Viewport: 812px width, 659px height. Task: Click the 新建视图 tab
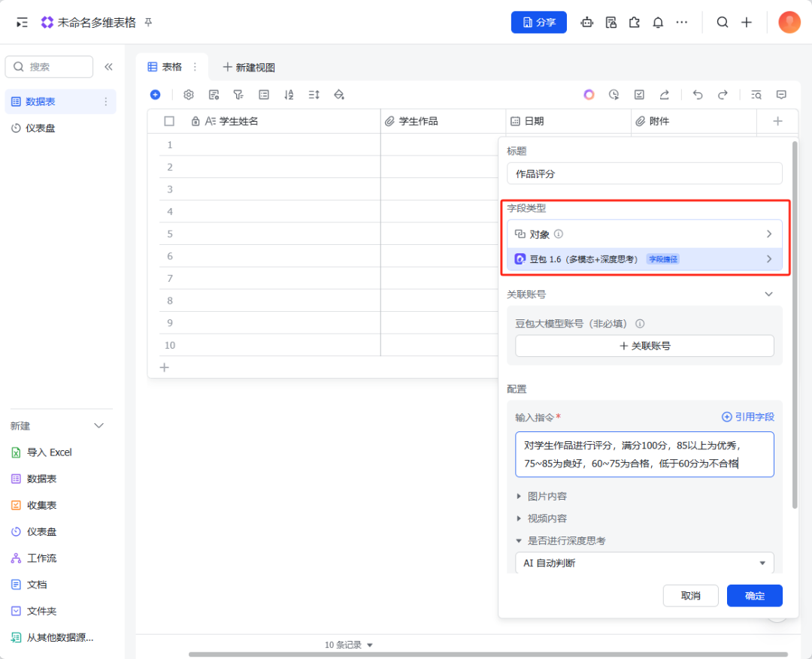point(249,67)
